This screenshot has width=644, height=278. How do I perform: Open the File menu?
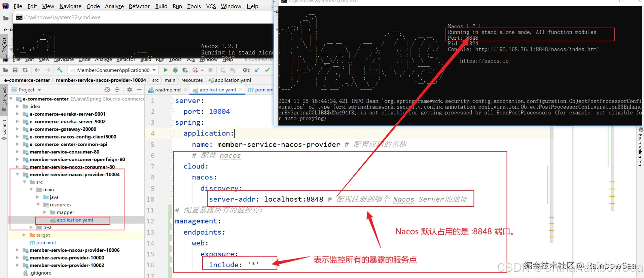(18, 6)
